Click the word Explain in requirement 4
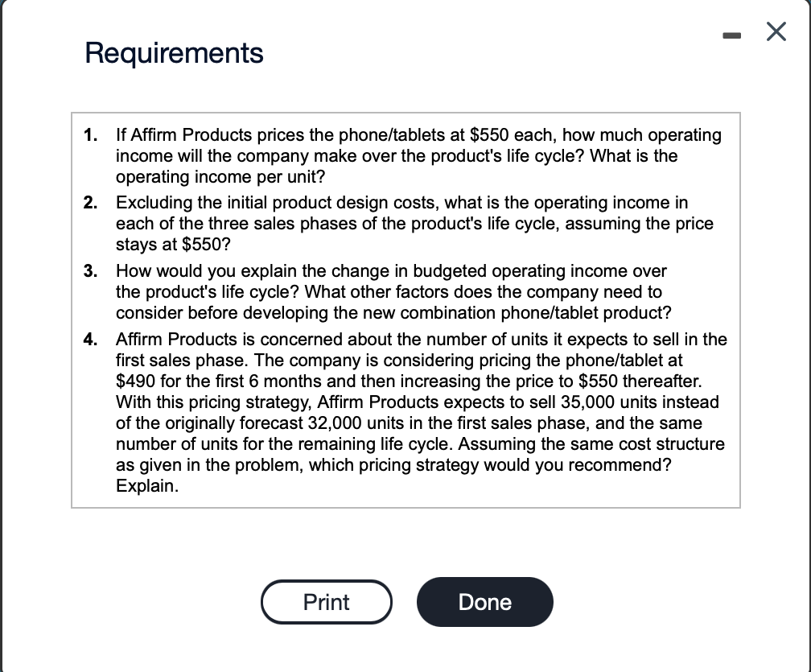This screenshot has height=672, width=811. click(145, 485)
